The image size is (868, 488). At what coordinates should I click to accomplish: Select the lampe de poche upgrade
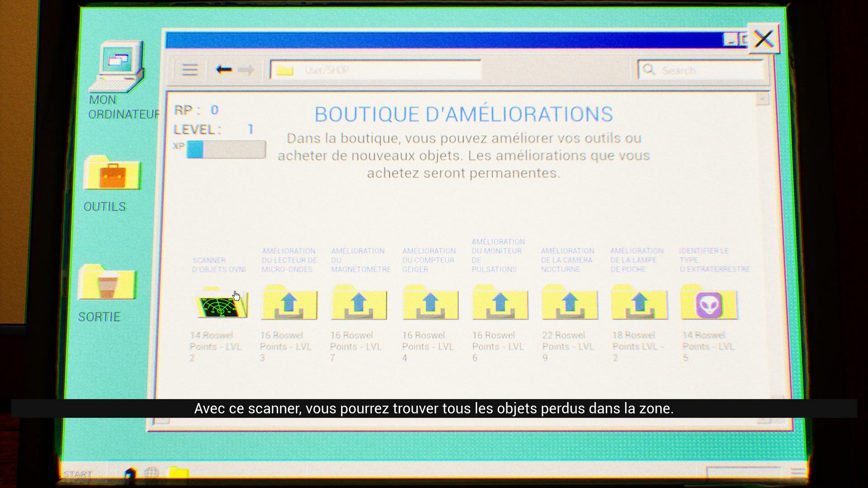[639, 304]
